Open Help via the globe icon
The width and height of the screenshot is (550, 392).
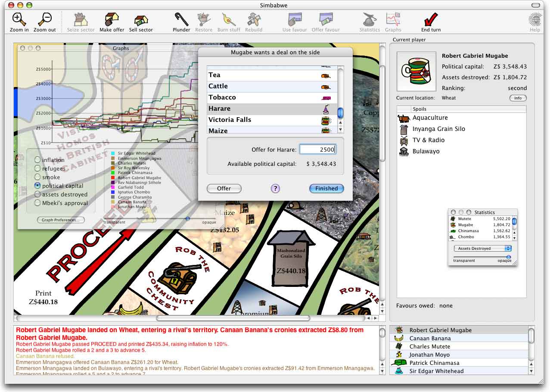(534, 20)
